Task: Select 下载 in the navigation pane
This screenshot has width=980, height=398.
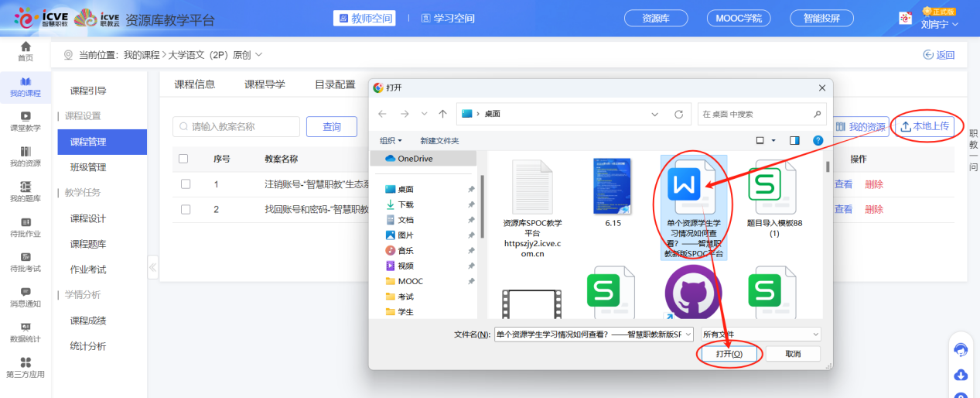Action: (405, 204)
